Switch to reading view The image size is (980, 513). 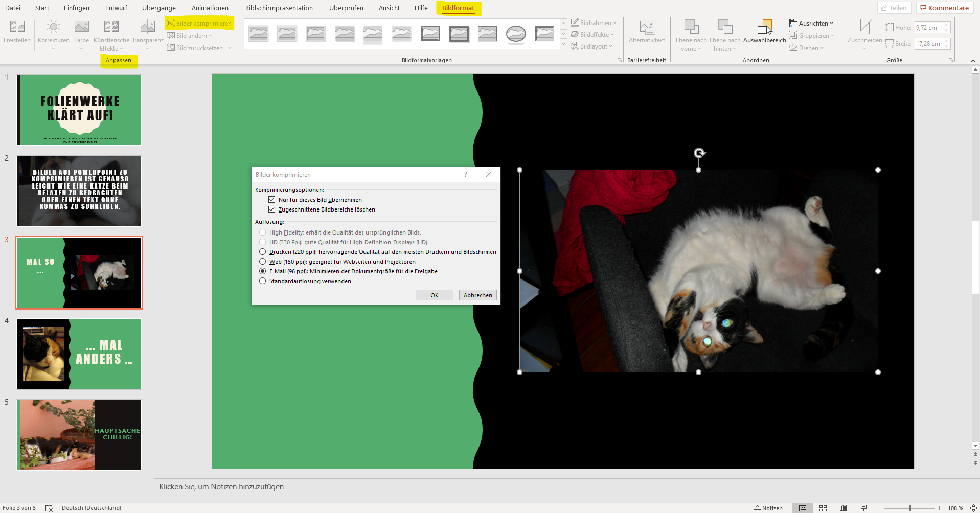(x=843, y=508)
